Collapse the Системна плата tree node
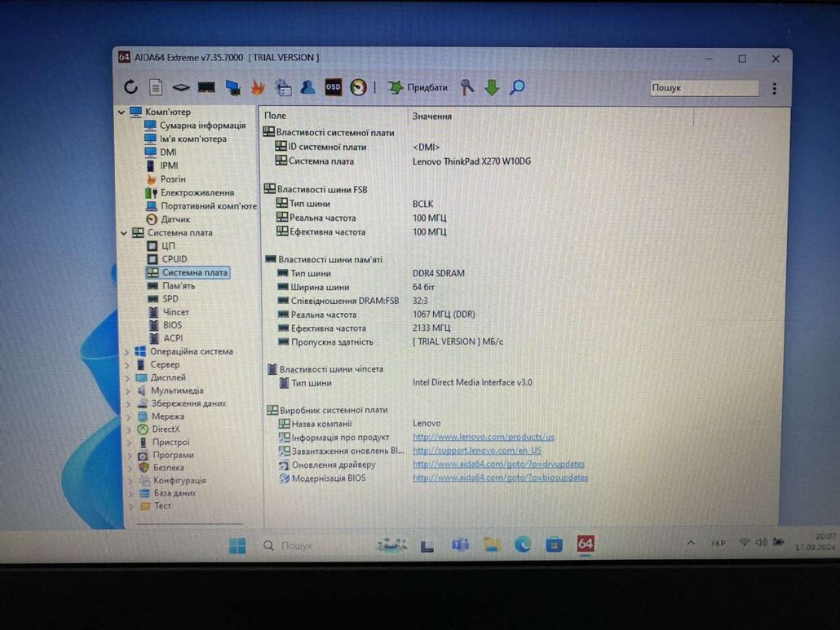 (124, 233)
